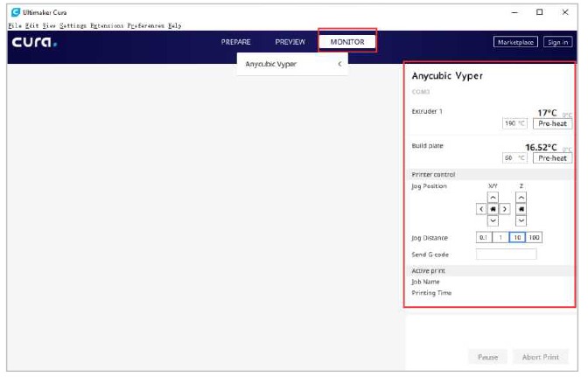Jog the print head down in X/Y
Screen dimensions: 588x377
tap(493, 220)
